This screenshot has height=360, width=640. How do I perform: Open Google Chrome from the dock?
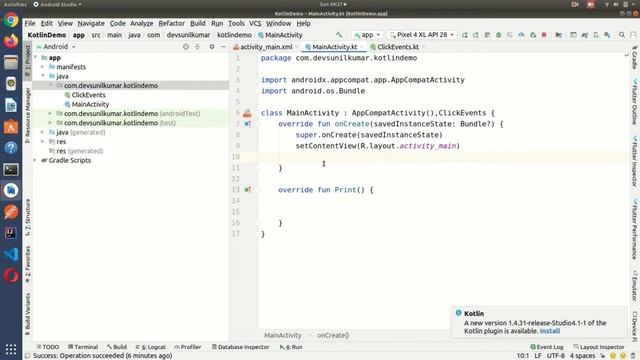click(x=11, y=20)
